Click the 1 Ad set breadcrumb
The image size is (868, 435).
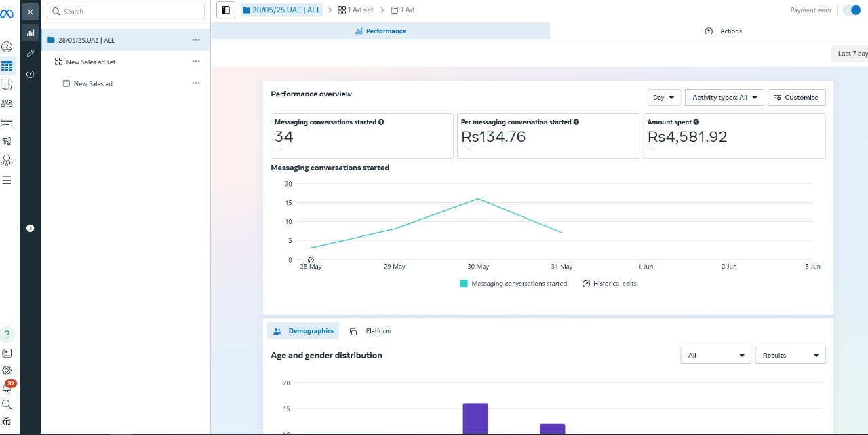click(355, 10)
